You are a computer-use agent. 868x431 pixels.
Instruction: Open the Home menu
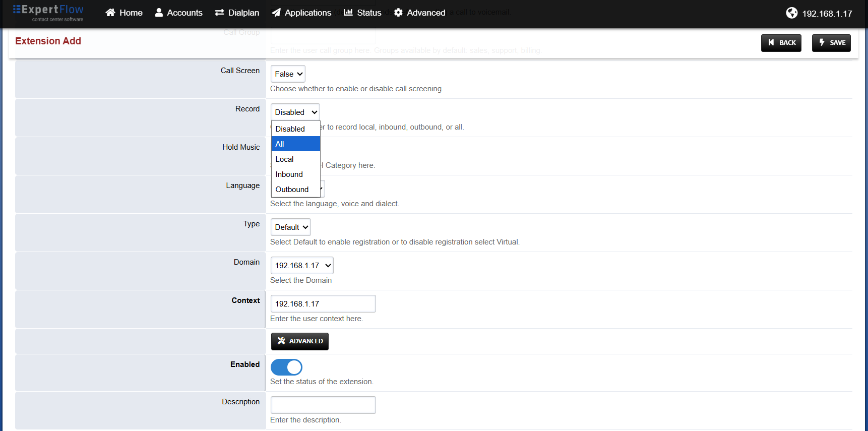[124, 13]
